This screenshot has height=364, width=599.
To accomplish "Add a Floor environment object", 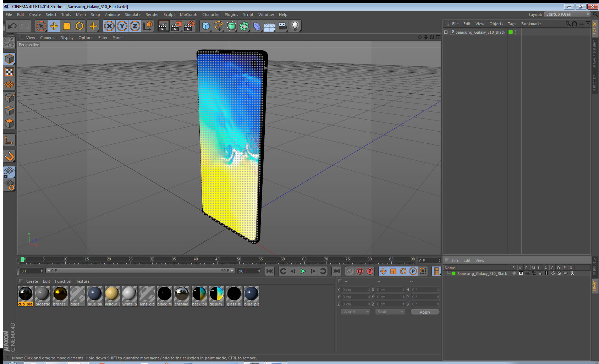I will 270,26.
